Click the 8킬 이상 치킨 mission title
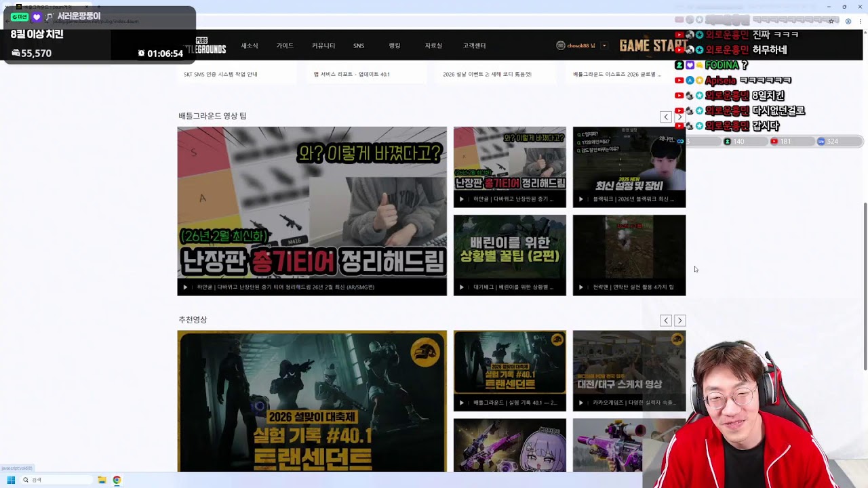The width and height of the screenshot is (868, 488). [37, 34]
